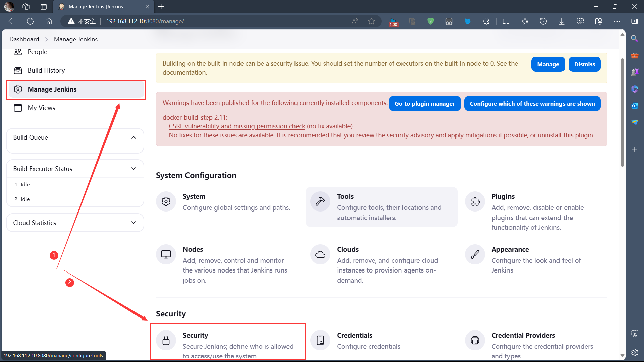Follow the documentation link

click(184, 73)
